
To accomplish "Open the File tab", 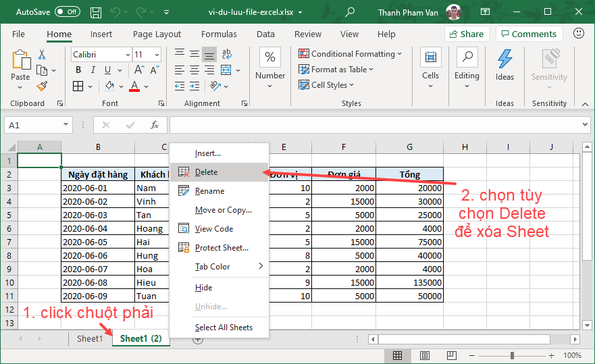I will click(18, 34).
